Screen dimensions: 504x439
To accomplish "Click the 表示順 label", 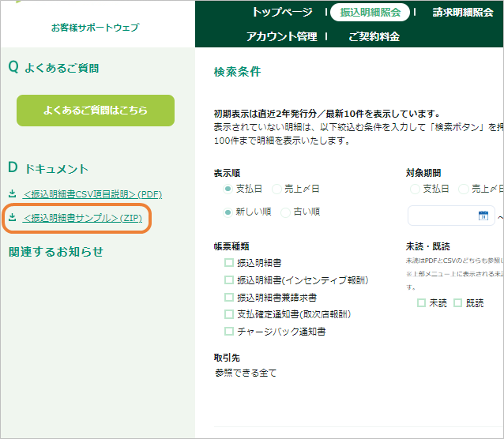I will pos(227,173).
